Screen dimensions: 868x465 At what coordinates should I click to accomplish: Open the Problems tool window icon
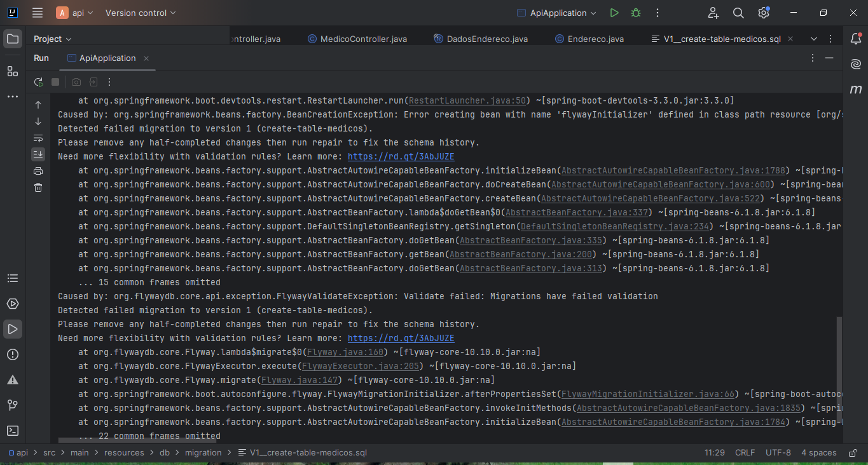13,354
